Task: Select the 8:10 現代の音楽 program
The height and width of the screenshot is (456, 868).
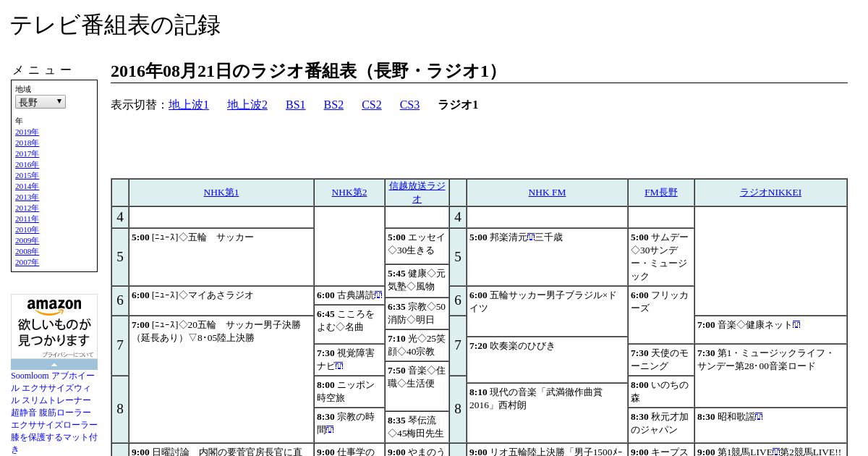Action: pyautogui.click(x=547, y=413)
